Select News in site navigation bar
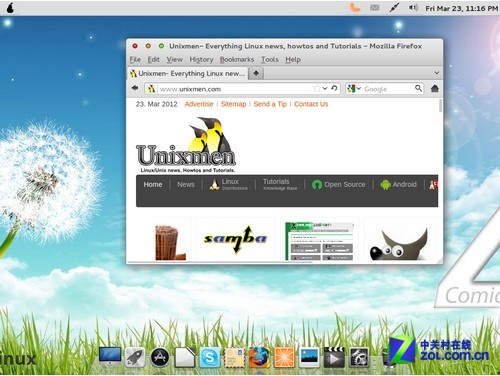This screenshot has width=500, height=376. 186,184
